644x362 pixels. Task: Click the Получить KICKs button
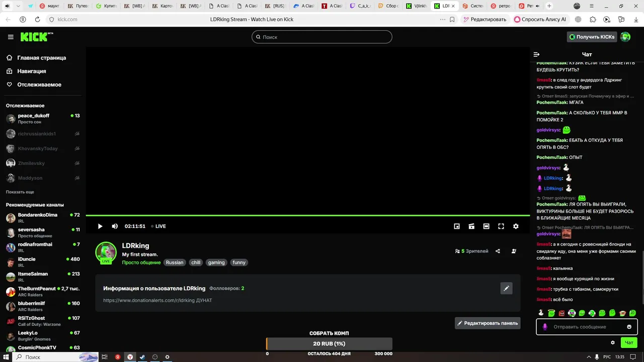coord(592,37)
